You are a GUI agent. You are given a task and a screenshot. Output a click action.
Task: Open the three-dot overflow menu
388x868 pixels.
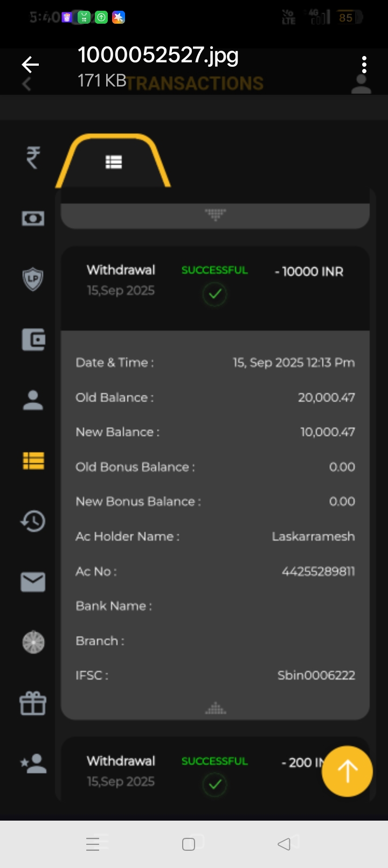click(364, 65)
